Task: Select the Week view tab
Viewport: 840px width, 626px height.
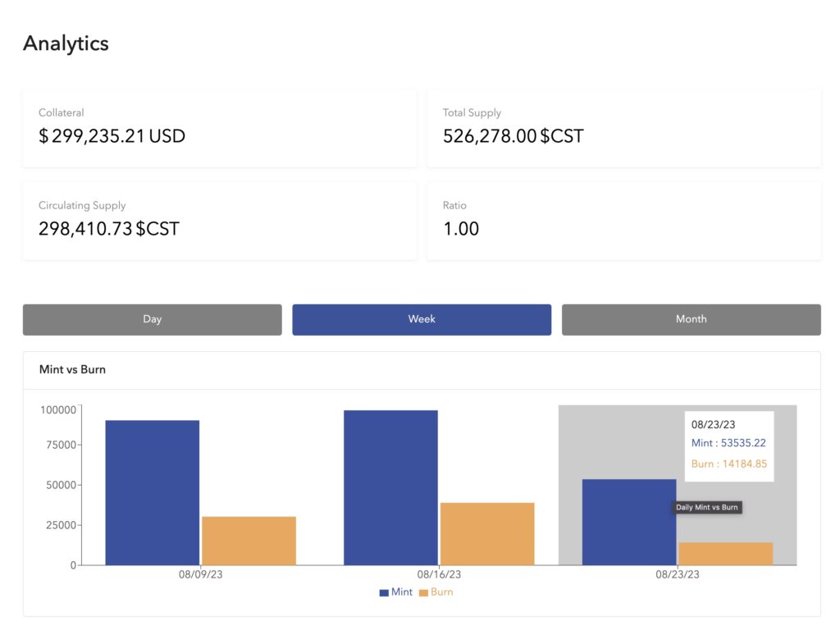Action: 422,319
